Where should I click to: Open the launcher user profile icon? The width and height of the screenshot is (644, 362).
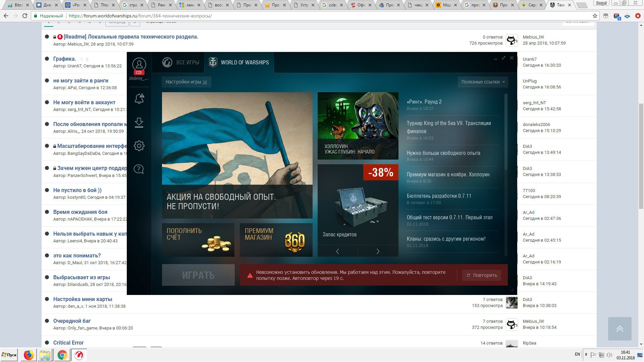(139, 64)
